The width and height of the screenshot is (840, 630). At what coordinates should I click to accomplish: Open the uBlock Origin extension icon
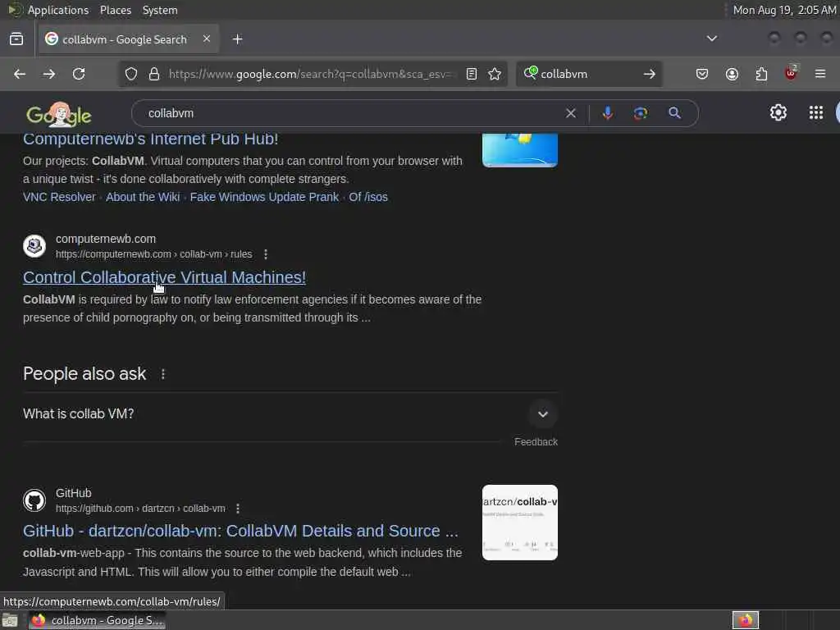click(791, 73)
